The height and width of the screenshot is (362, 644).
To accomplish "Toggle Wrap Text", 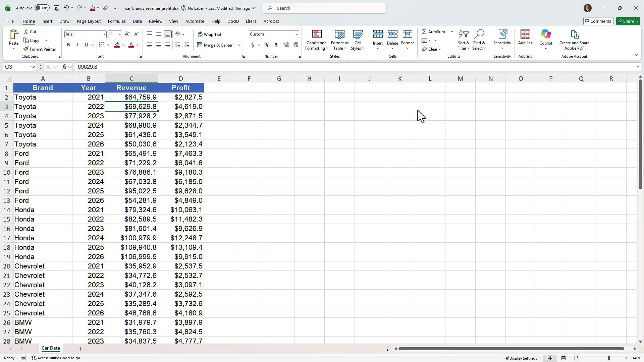I will [x=210, y=34].
